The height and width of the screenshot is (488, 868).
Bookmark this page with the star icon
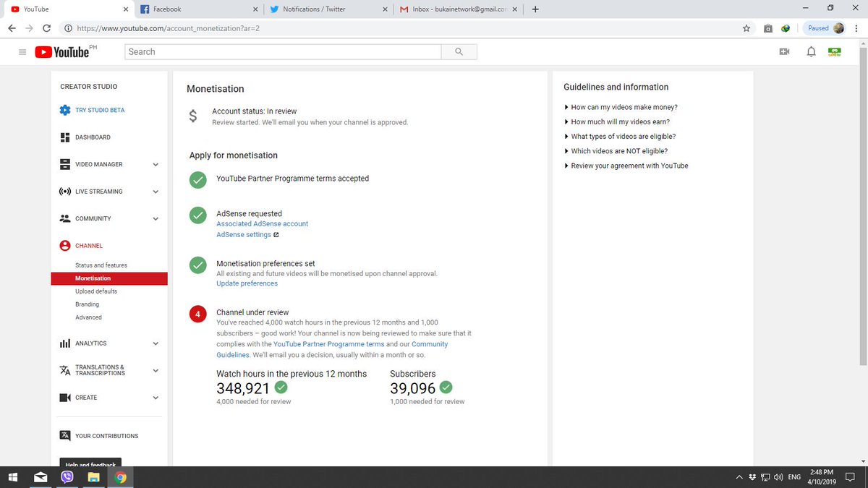[x=746, y=28]
